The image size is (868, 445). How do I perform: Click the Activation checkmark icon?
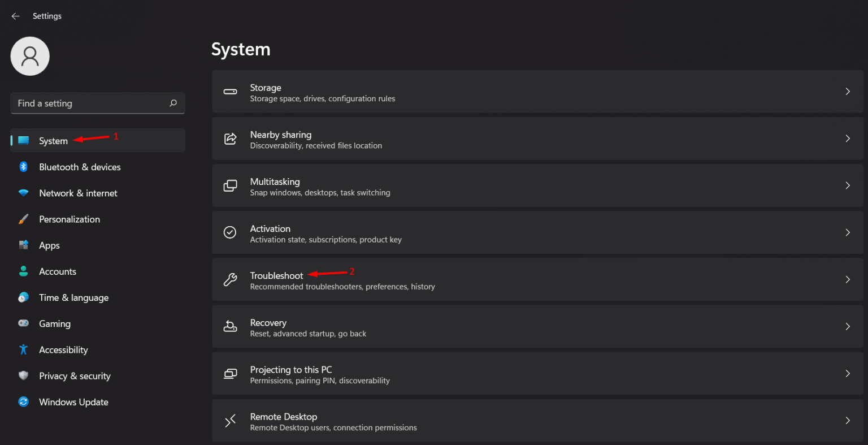click(x=230, y=232)
